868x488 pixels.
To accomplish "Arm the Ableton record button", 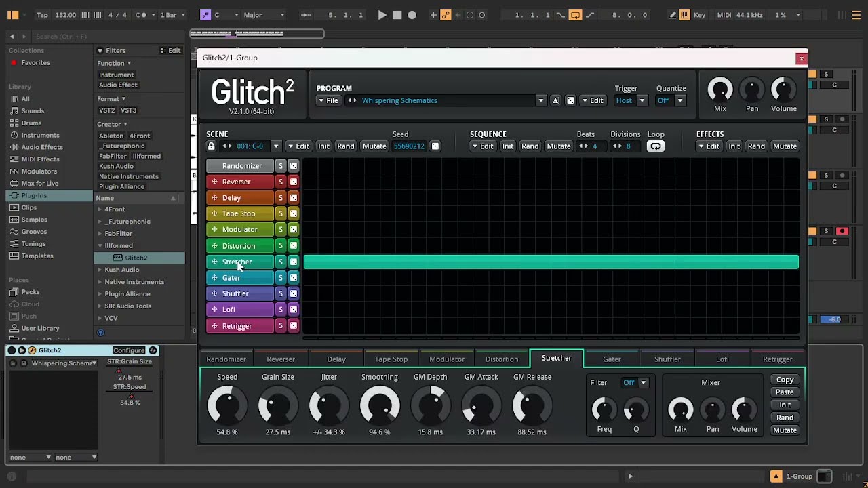I will tap(412, 15).
